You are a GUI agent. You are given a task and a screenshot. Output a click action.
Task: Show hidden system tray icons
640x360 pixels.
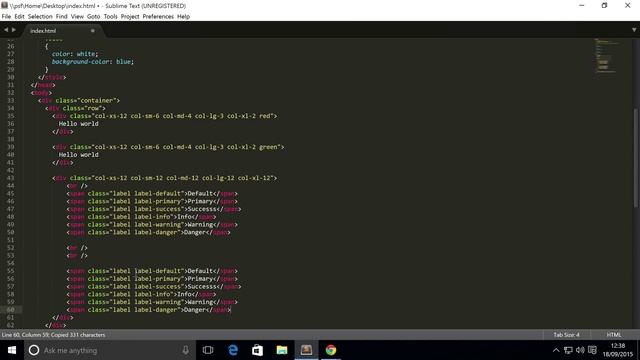point(556,350)
